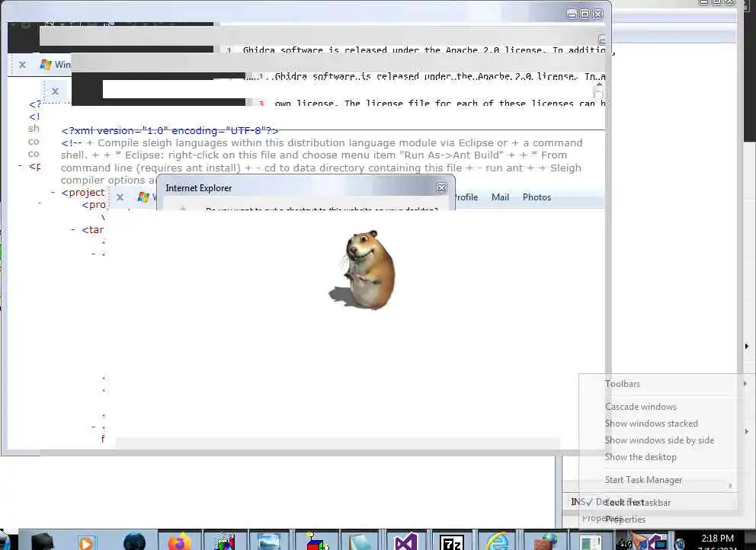Click the document window taskbar icon
Image resolution: width=756 pixels, height=550 pixels.
click(590, 542)
